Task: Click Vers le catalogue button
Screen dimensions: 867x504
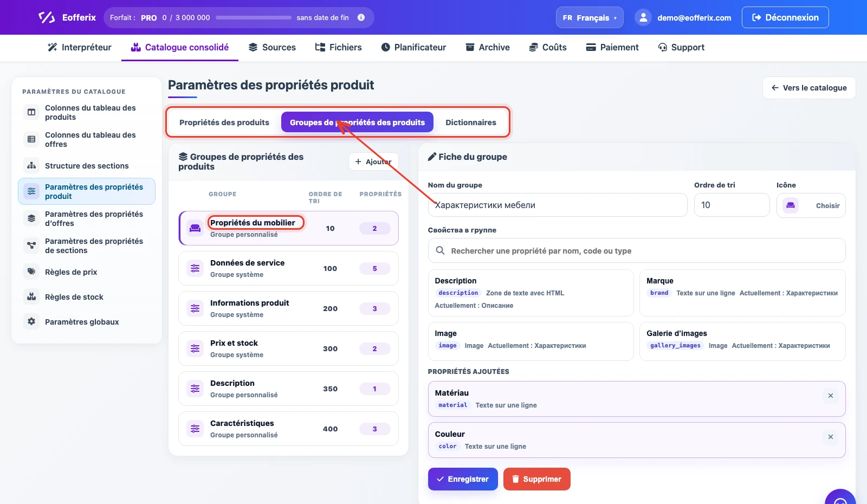Action: point(809,88)
